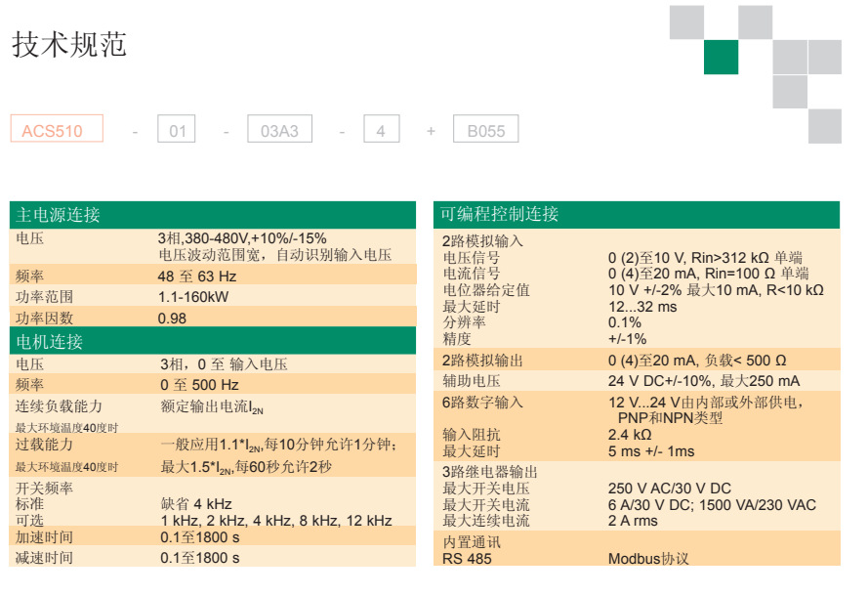Click the 连续负载能力 label

tap(59, 406)
